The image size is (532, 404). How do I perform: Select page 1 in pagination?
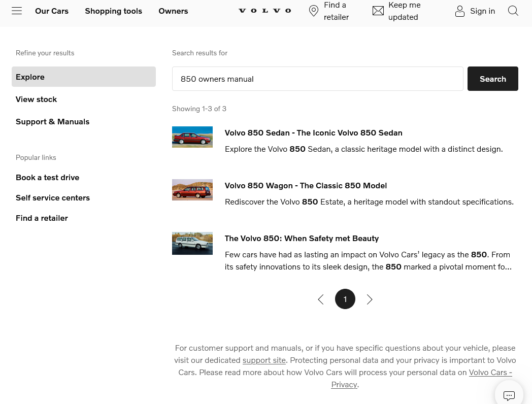click(345, 299)
